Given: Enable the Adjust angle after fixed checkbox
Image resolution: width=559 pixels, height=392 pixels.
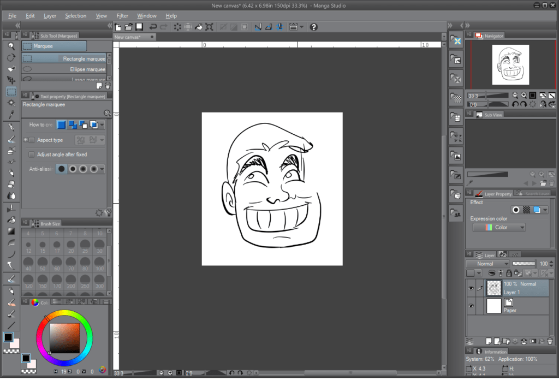Looking at the screenshot, I should [31, 154].
